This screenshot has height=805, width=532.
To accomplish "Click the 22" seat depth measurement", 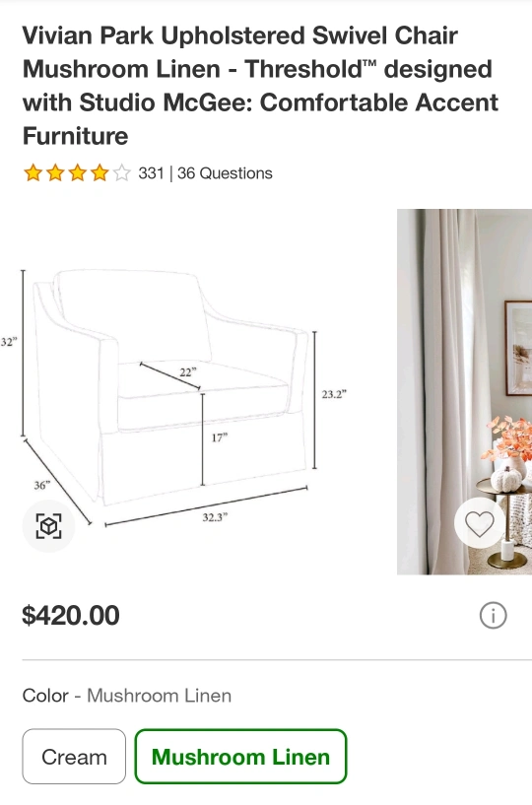I will pos(188,371).
